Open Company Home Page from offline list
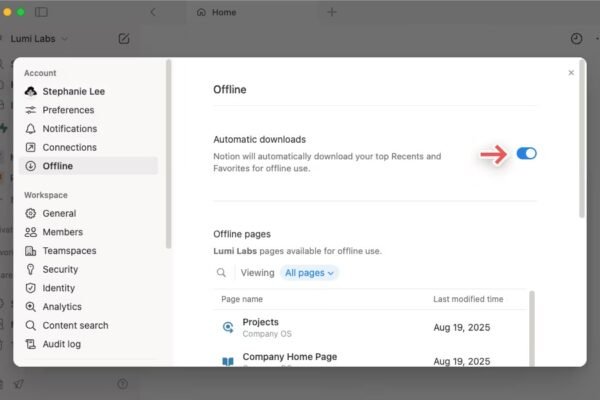The height and width of the screenshot is (400, 600). tap(289, 357)
